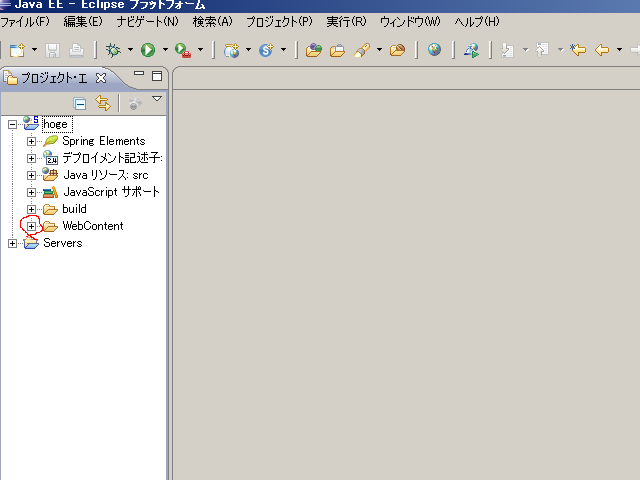Maximize the Project Explorer view
Screen dimensions: 640x480
point(157,76)
